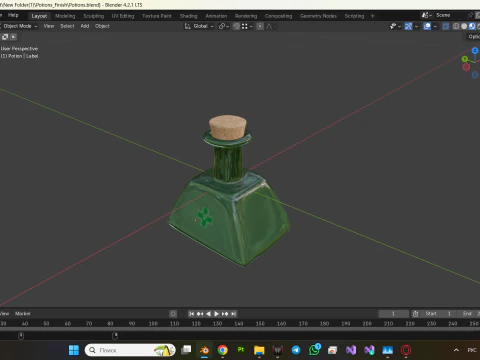Screen dimensions: 480x360
Task: Click frame 130 on the timeline ruler
Action: pyautogui.click(x=217, y=323)
